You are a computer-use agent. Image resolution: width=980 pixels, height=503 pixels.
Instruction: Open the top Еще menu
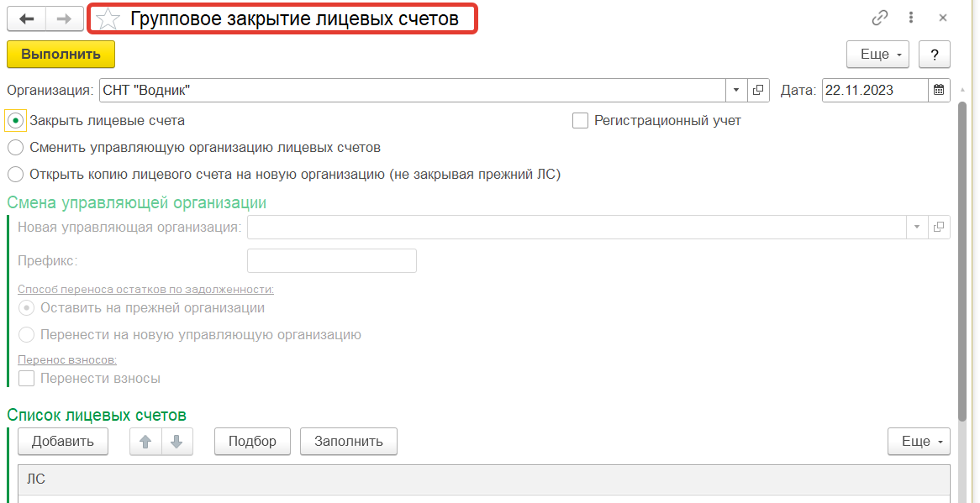(x=877, y=55)
